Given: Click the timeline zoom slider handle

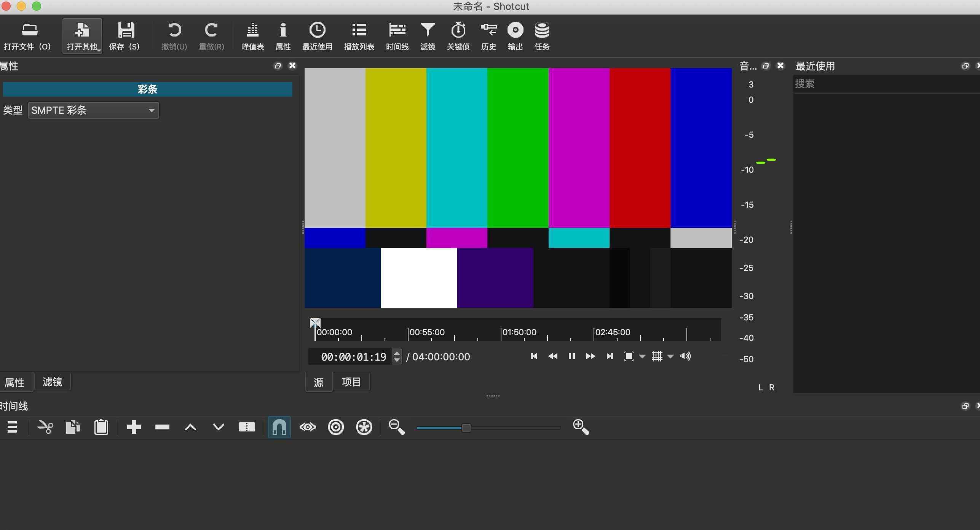Looking at the screenshot, I should [466, 428].
